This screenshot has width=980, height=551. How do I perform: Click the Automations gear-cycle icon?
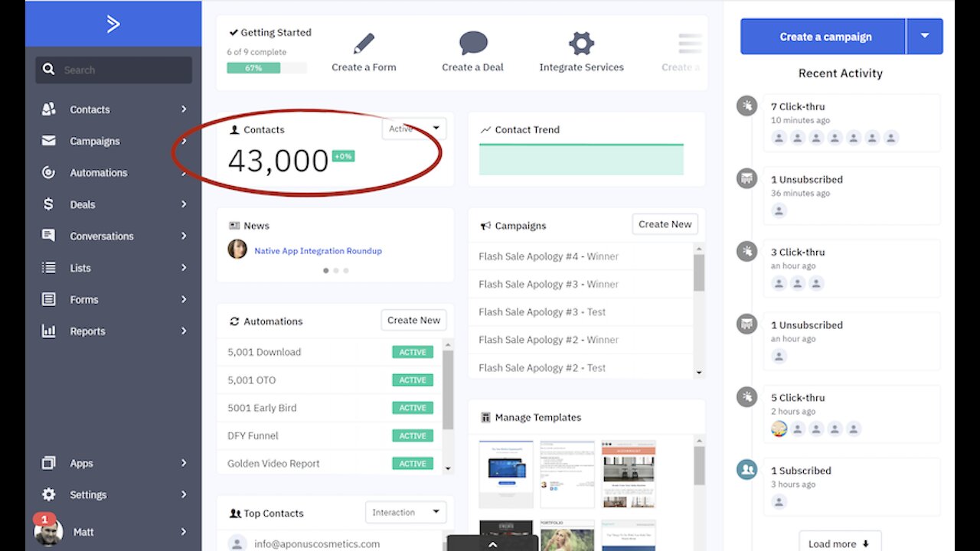click(x=48, y=173)
